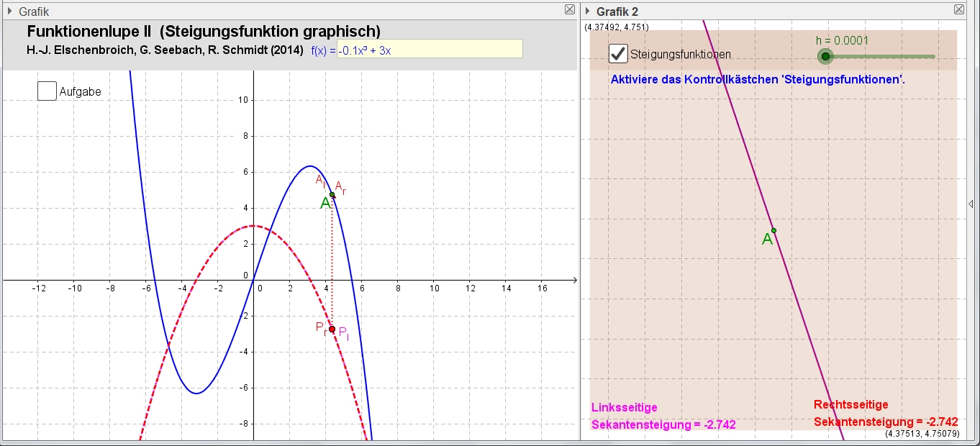
Task: Click the h slider handle
Action: (825, 56)
